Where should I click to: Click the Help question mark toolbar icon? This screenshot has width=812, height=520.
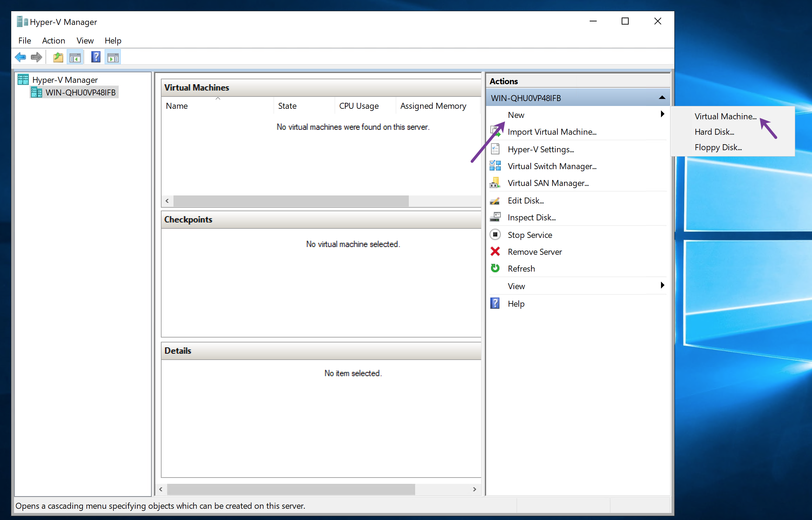click(96, 57)
